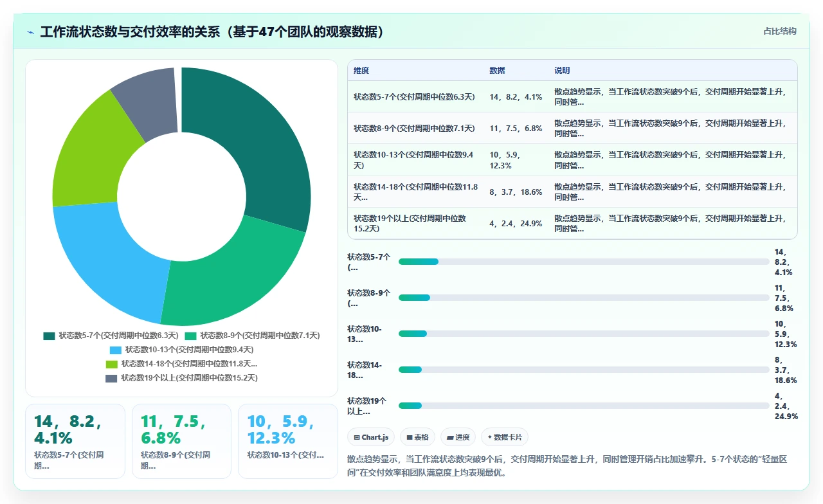Click progress value 8，3.7，18.6% at right
The width and height of the screenshot is (823, 504).
pyautogui.click(x=786, y=370)
